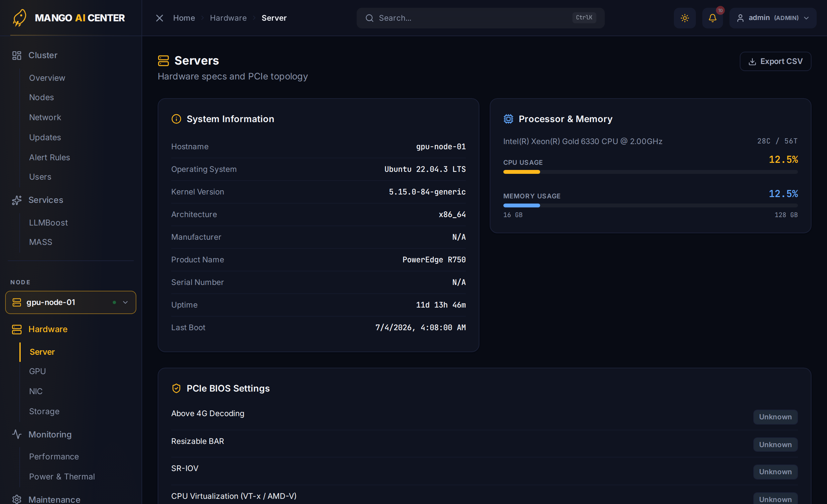Click the Server breadcrumb
The width and height of the screenshot is (827, 504).
[274, 18]
